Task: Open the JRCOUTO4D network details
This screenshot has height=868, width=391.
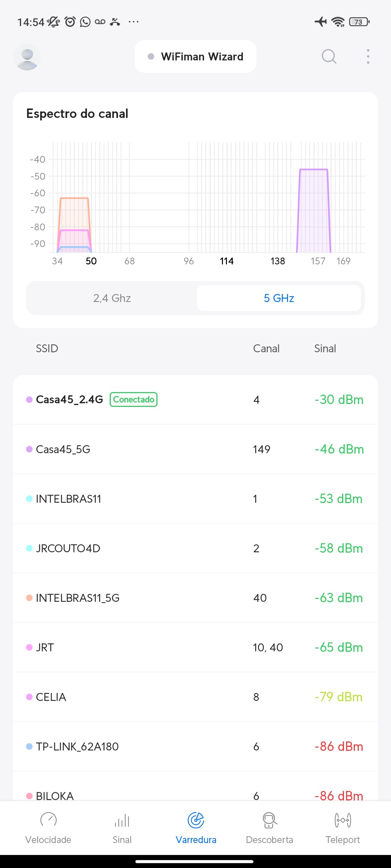Action: 195,548
